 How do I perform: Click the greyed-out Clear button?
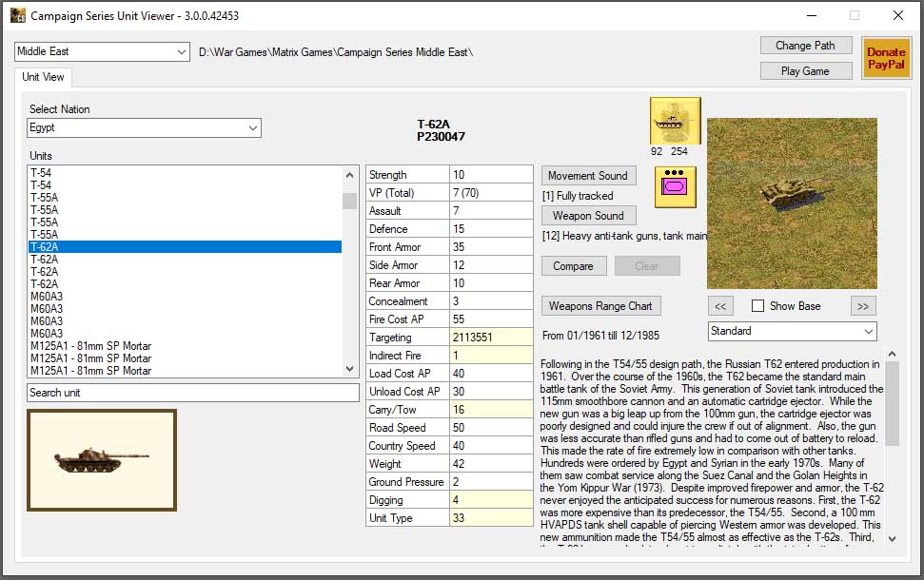click(647, 266)
